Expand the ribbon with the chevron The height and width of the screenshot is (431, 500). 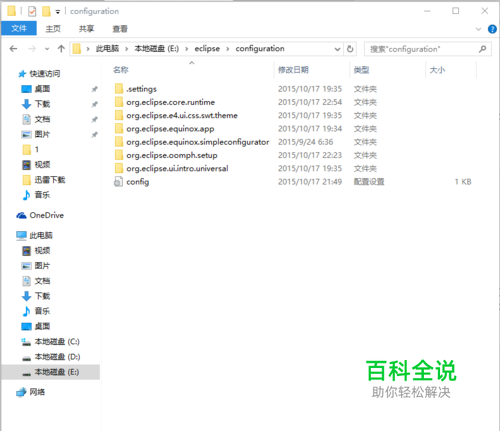pos(479,29)
